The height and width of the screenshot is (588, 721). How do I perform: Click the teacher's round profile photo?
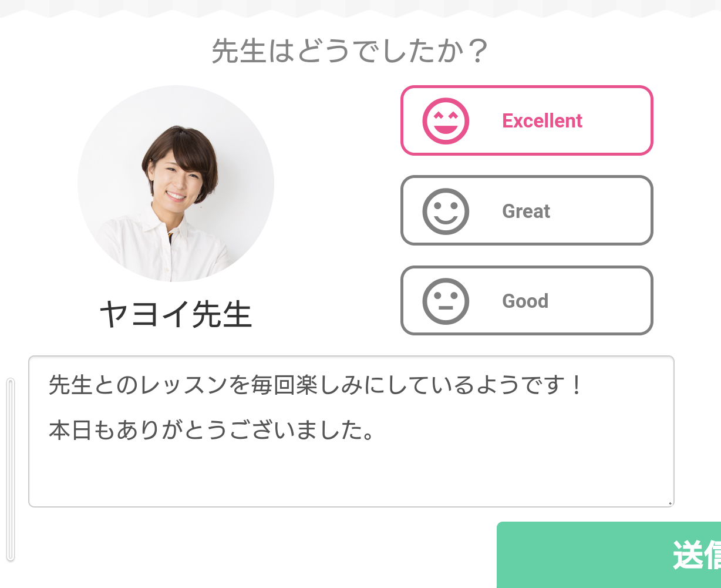[176, 183]
